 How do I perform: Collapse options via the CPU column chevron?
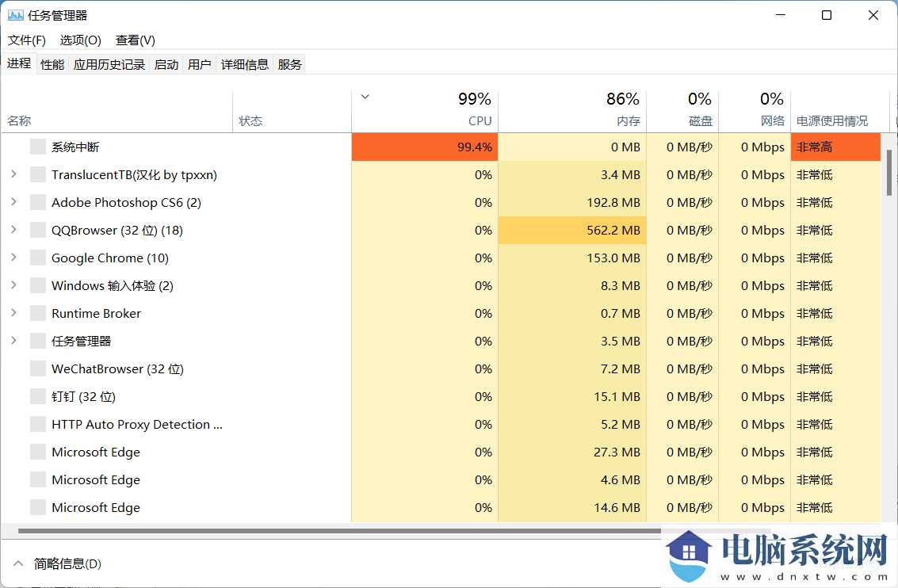point(365,95)
